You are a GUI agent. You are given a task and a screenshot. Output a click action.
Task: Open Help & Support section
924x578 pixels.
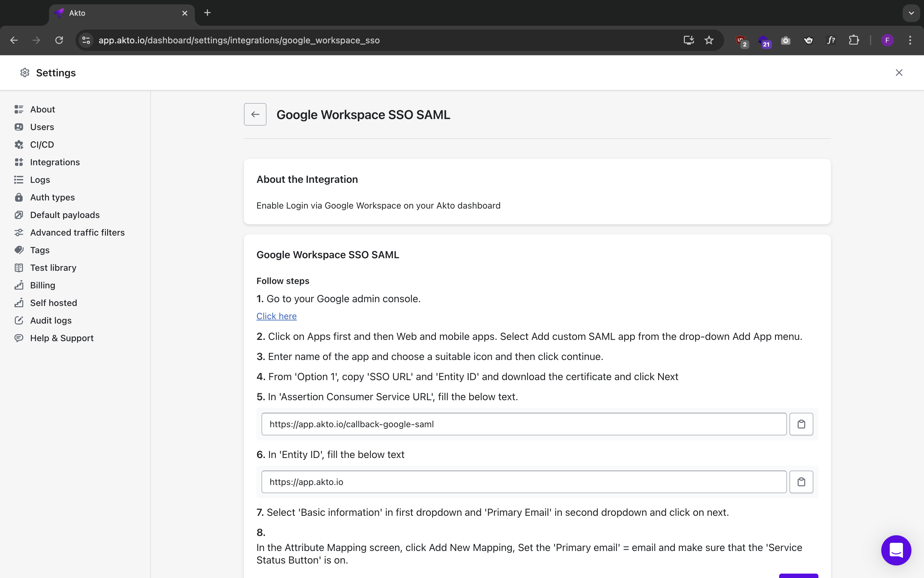(62, 338)
